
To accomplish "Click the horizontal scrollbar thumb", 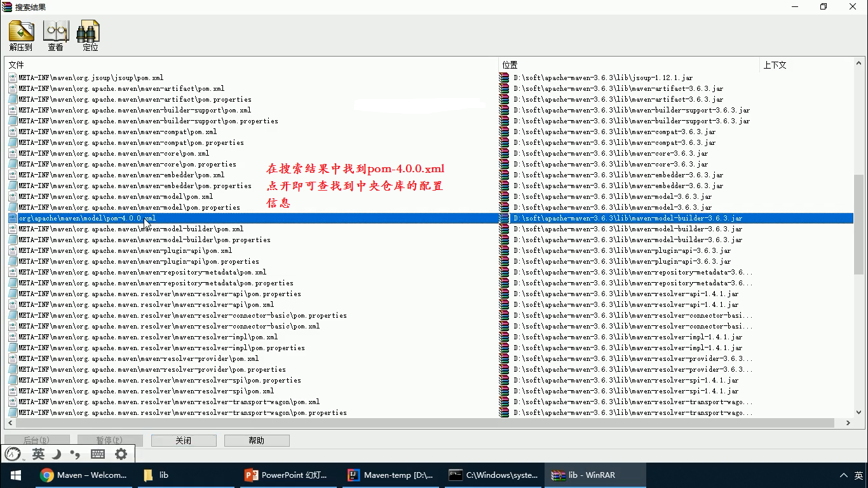I will (x=425, y=423).
